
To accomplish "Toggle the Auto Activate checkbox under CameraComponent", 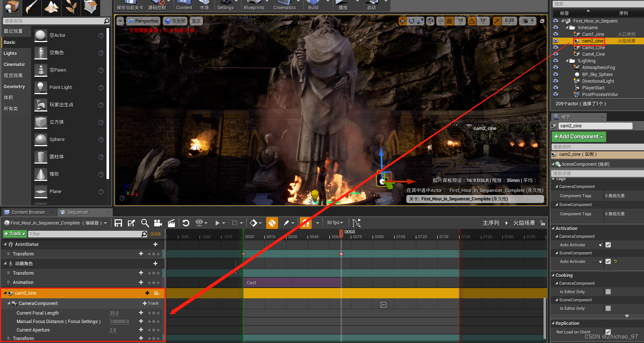I will tap(608, 245).
